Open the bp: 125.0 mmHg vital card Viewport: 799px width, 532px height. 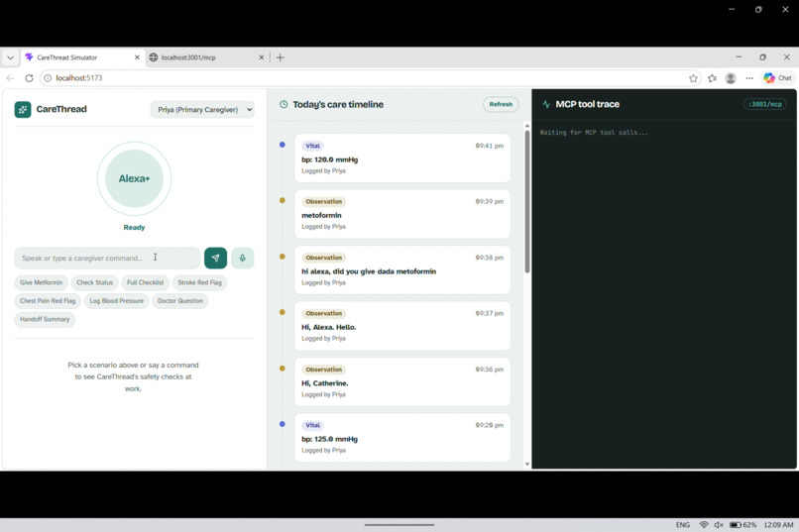tap(402, 438)
